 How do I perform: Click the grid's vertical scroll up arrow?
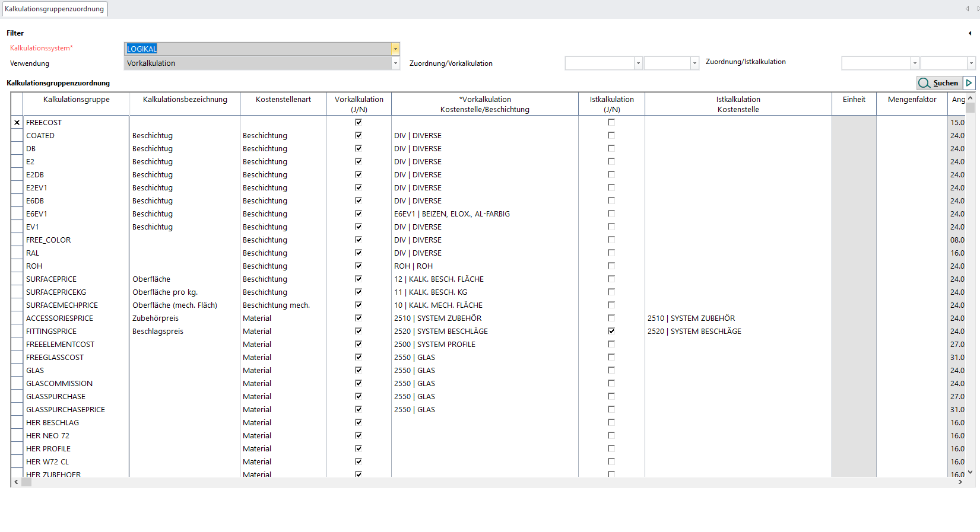coord(971,98)
